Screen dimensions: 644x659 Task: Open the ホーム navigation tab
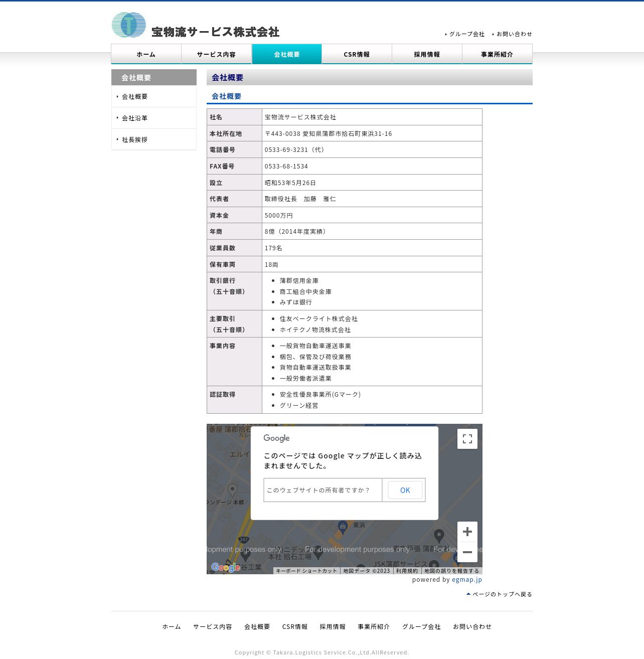point(146,54)
